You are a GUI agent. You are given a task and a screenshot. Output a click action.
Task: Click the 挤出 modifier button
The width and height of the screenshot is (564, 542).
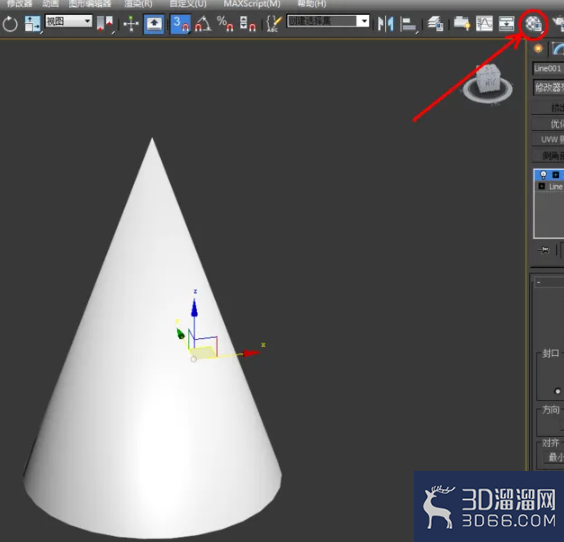point(548,108)
